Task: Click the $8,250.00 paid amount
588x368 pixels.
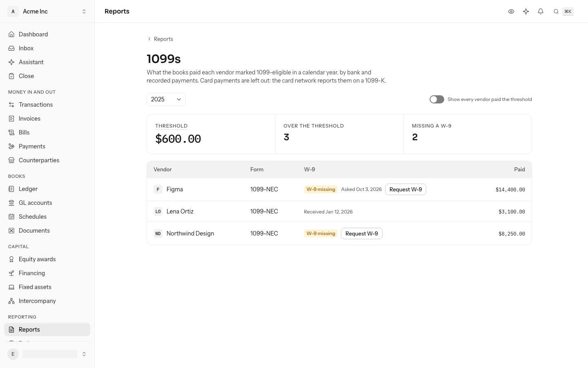Action: click(512, 234)
